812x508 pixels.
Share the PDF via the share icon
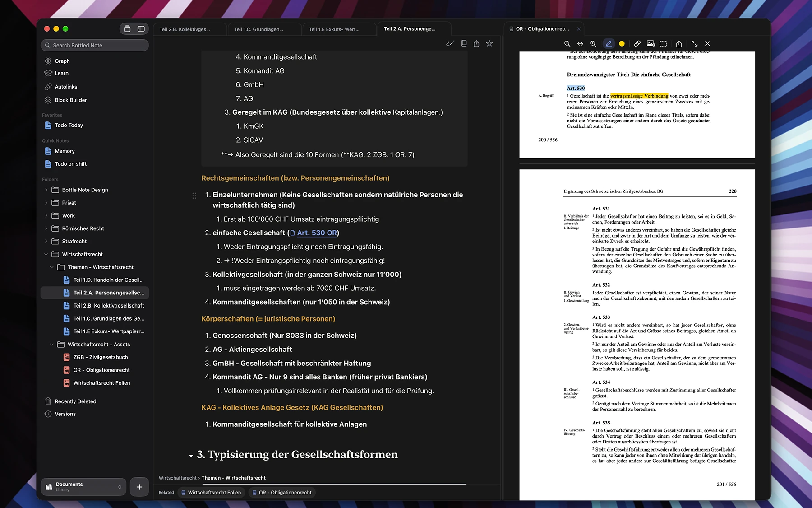coord(679,44)
